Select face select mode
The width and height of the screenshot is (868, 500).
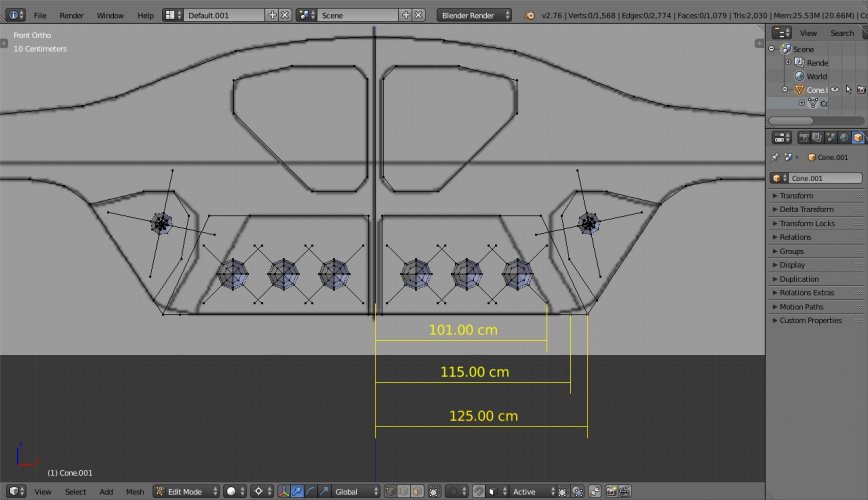[417, 491]
